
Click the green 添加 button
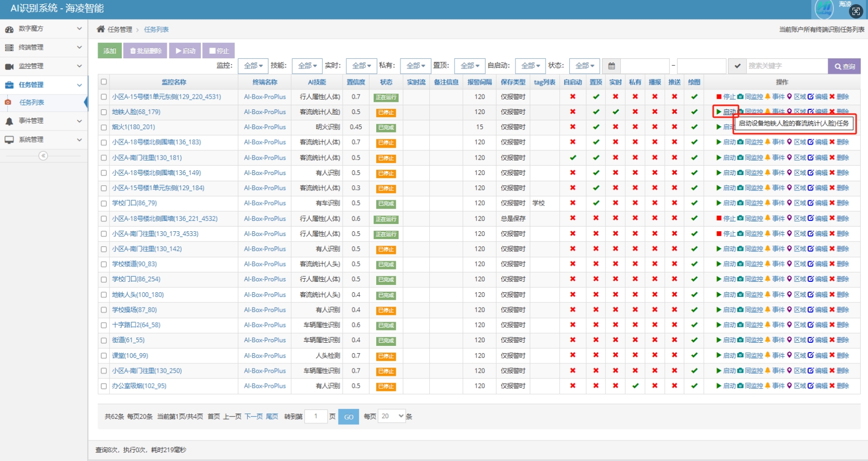coord(109,51)
